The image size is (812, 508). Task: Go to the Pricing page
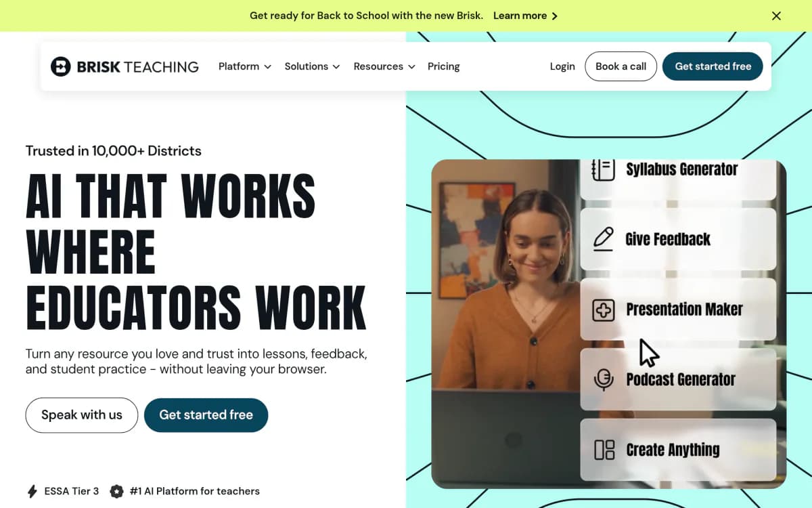click(x=443, y=66)
